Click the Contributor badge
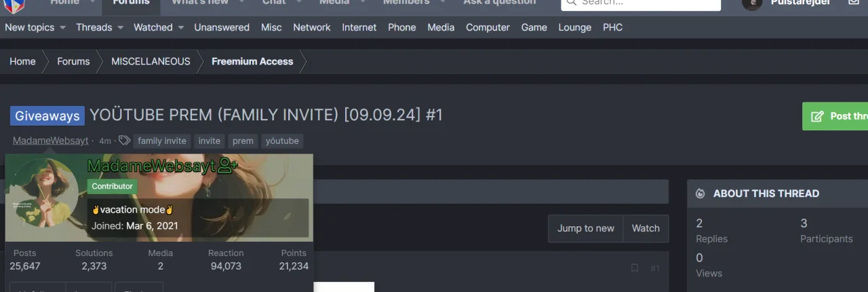Image resolution: width=868 pixels, height=292 pixels. click(x=113, y=186)
